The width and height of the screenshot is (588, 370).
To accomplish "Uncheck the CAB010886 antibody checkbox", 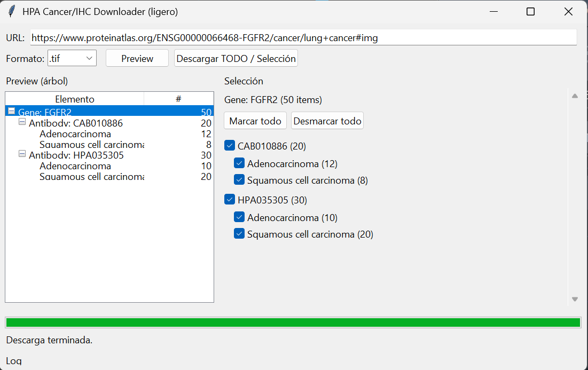I will tap(230, 145).
